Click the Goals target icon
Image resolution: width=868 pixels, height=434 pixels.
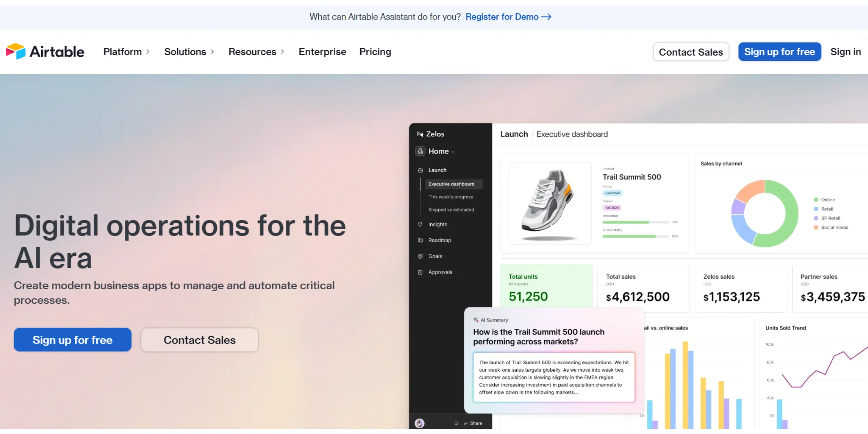click(420, 256)
